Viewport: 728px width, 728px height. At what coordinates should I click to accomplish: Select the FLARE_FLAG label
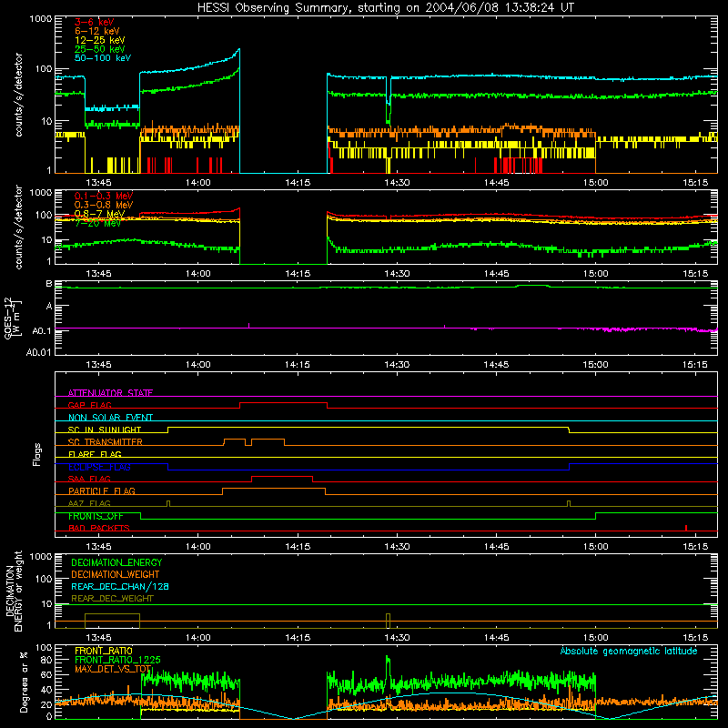[x=95, y=454]
